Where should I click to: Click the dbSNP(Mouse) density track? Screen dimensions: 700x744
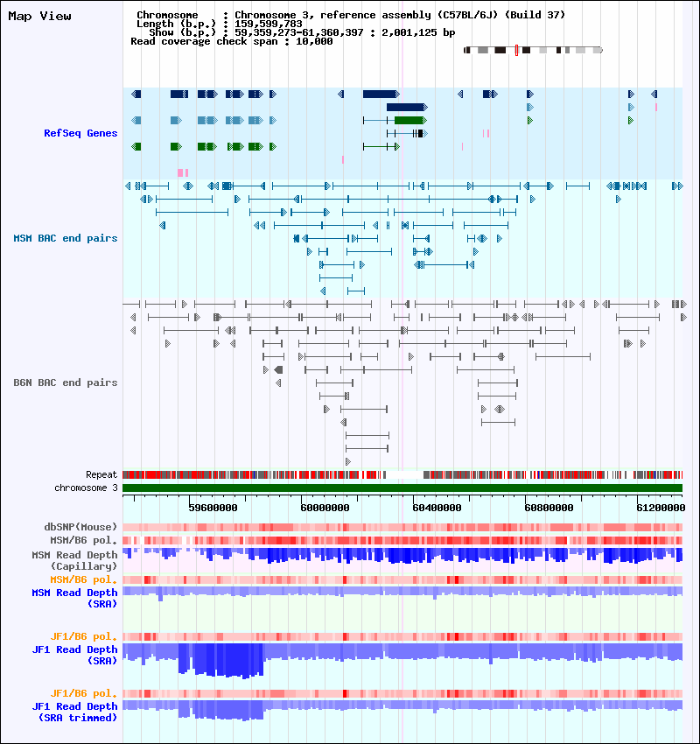point(402,527)
